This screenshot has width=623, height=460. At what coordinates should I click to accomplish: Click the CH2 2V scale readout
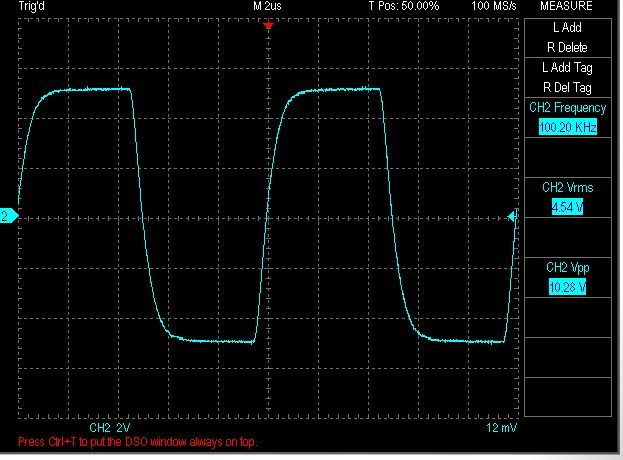tap(110, 428)
